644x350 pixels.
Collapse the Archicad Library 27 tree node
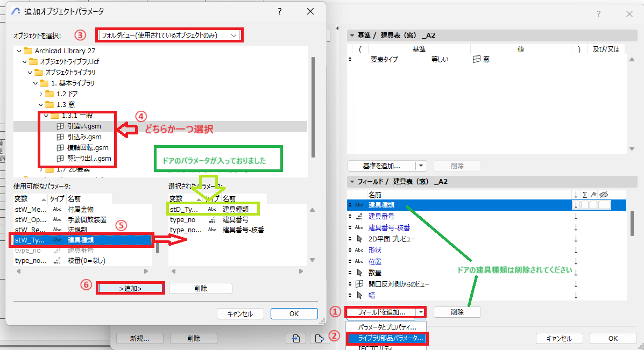coord(19,51)
